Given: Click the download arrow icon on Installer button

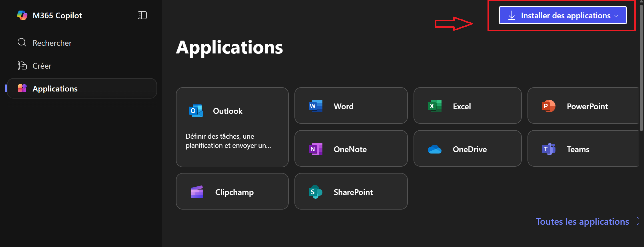Looking at the screenshot, I should 512,15.
